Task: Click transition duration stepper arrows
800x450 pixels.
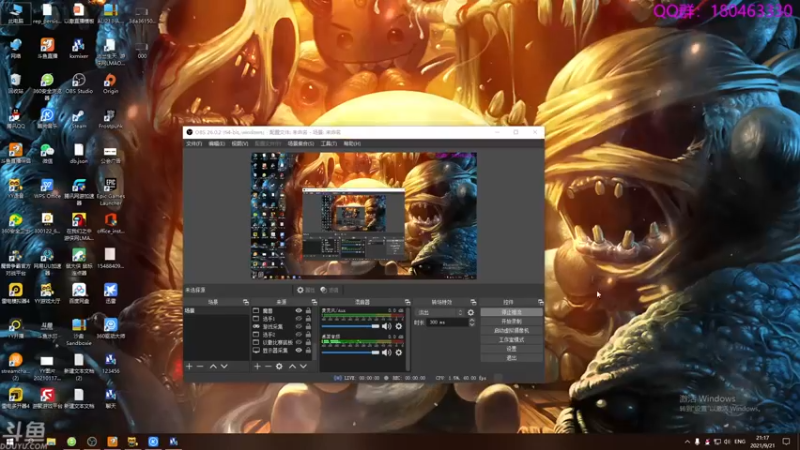Action: 472,322
